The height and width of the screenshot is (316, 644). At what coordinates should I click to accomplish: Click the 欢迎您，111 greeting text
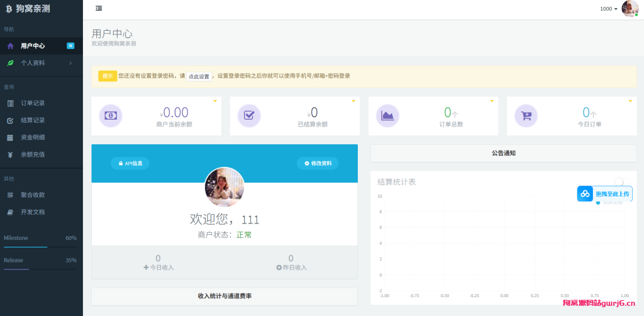pyautogui.click(x=225, y=220)
